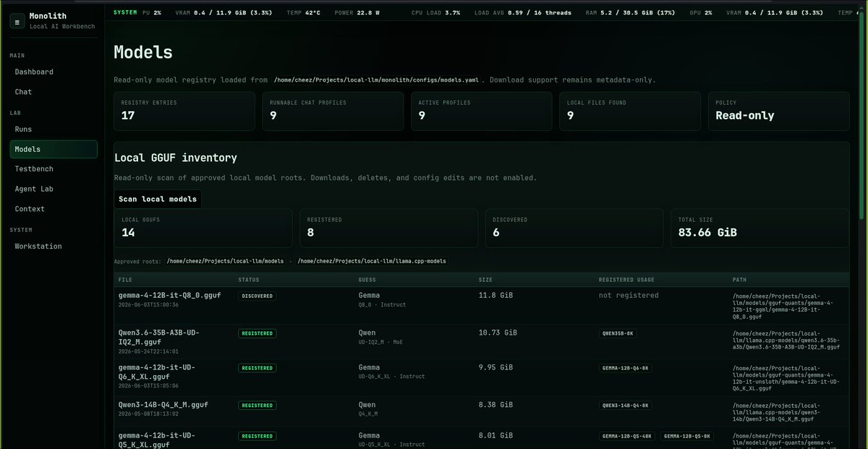This screenshot has height=449, width=868.
Task: Click the POWER 22.8 W status entry
Action: 358,12
